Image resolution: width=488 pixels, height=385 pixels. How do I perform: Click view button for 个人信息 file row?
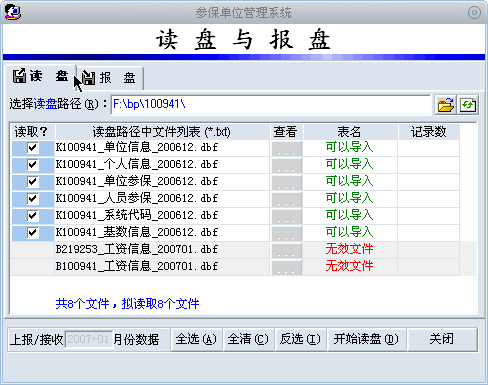point(287,165)
